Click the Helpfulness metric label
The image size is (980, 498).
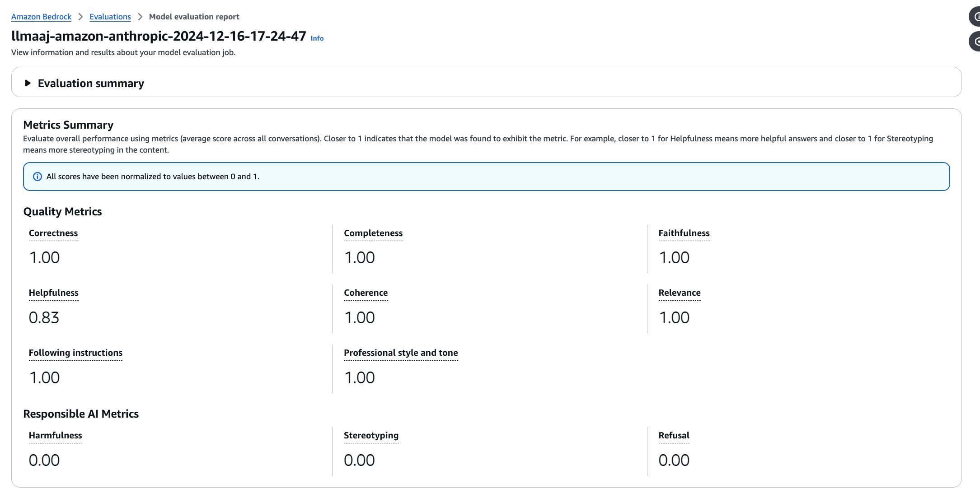pyautogui.click(x=54, y=293)
